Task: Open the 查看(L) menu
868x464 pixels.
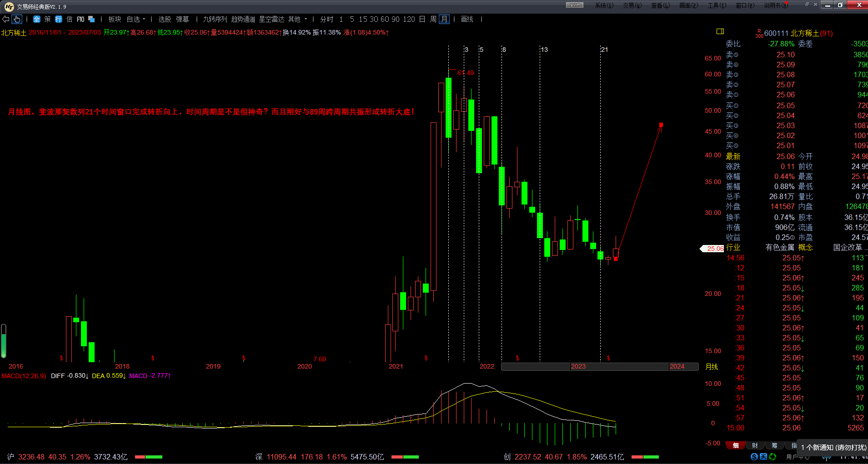Action: pyautogui.click(x=661, y=5)
